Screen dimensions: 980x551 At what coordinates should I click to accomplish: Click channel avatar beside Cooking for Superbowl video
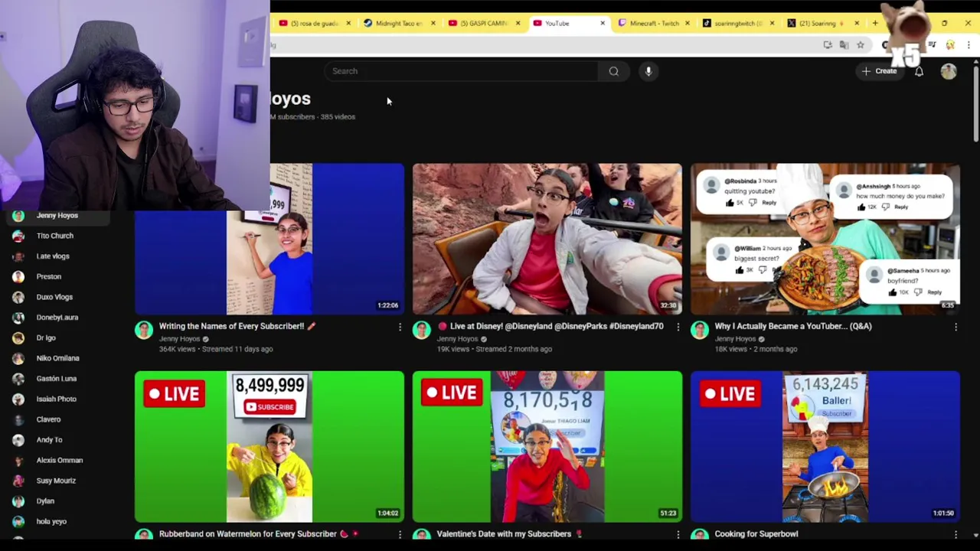pos(699,536)
